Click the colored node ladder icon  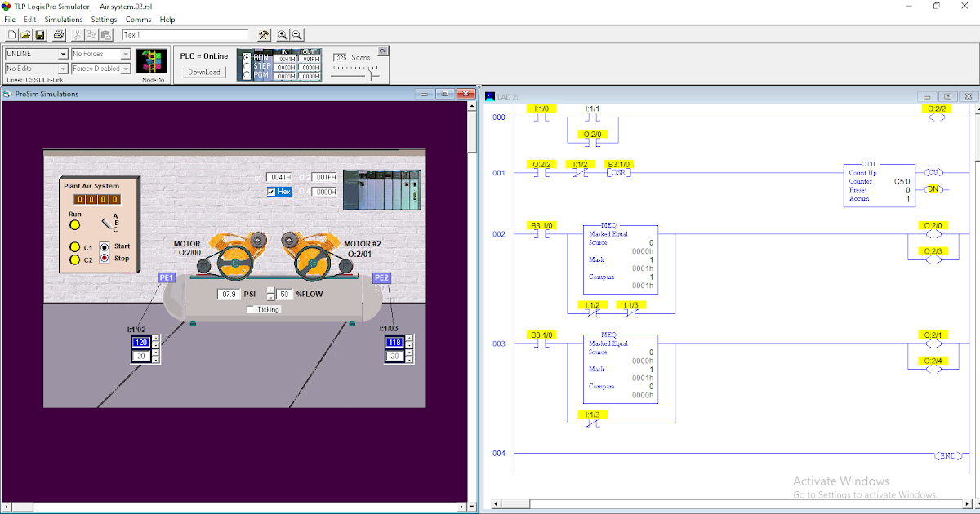(x=150, y=60)
